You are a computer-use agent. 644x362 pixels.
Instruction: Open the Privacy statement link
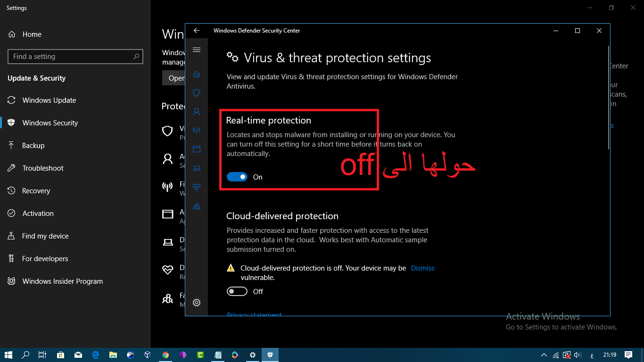pos(254,314)
